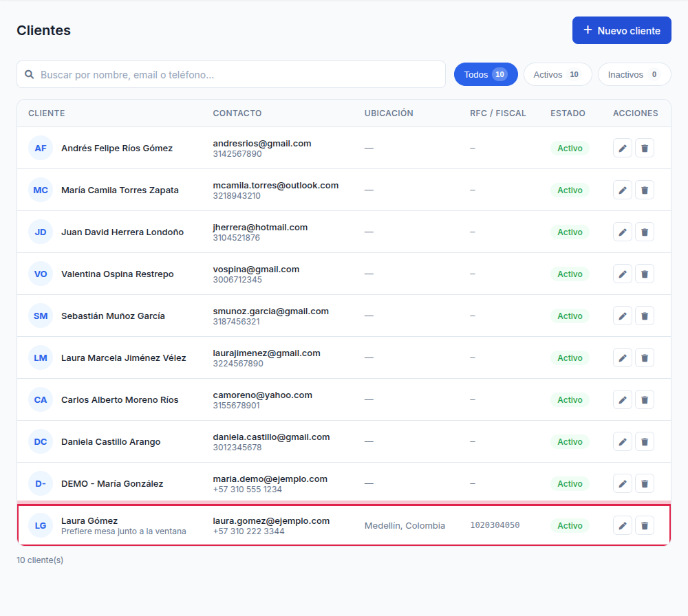Remove Juan David Herrera Londoño via trash icon
This screenshot has width=688, height=616.
coord(645,232)
